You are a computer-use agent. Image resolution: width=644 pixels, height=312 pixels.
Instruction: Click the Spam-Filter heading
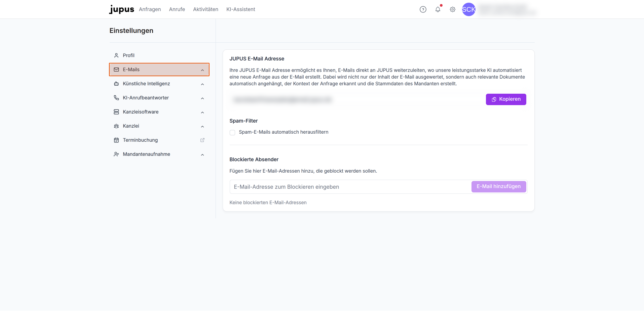point(244,121)
